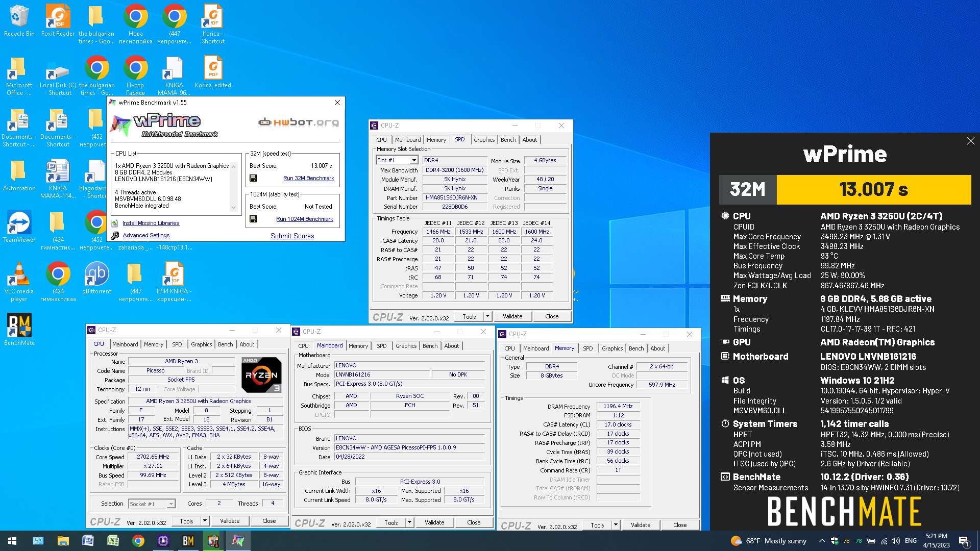The width and height of the screenshot is (980, 551).
Task: Open the notification center icon in the tray
Action: (964, 541)
